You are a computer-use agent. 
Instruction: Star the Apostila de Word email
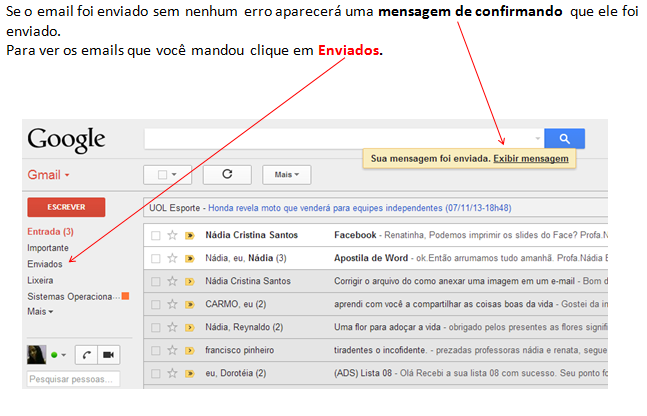click(x=172, y=258)
